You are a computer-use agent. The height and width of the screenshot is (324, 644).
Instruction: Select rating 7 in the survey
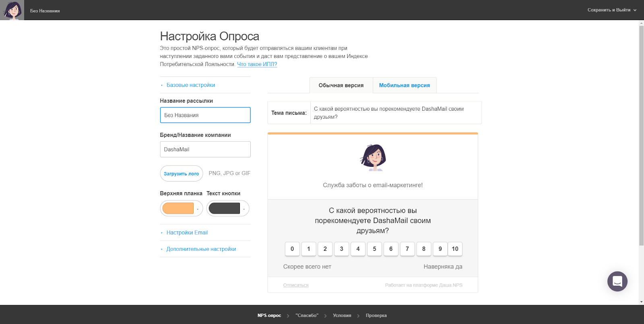click(x=407, y=249)
